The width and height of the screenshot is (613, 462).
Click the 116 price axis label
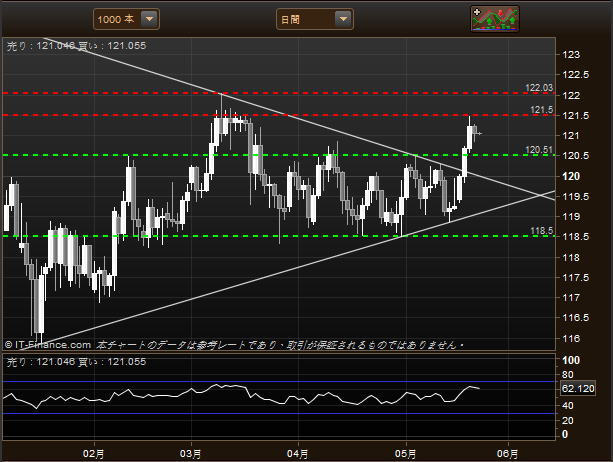point(571,338)
